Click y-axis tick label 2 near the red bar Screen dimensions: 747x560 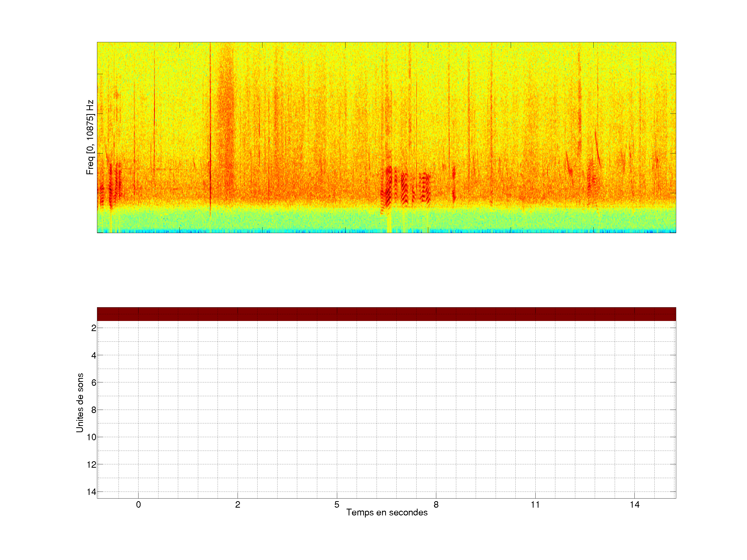[94, 328]
